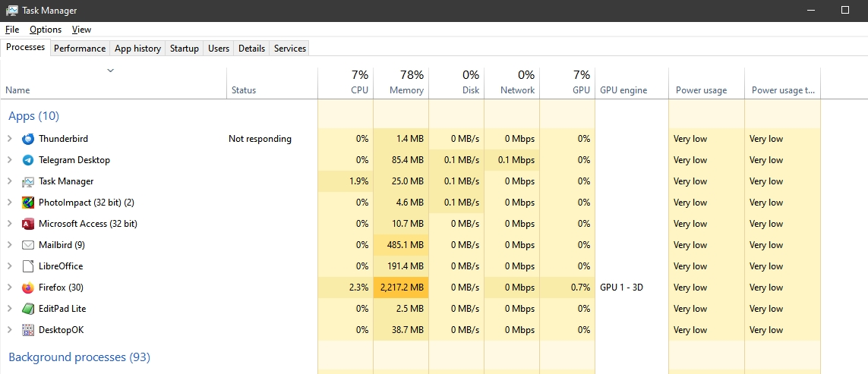Click Telegram's 0.1 Mbps network value
The width and height of the screenshot is (868, 374).
pos(512,160)
